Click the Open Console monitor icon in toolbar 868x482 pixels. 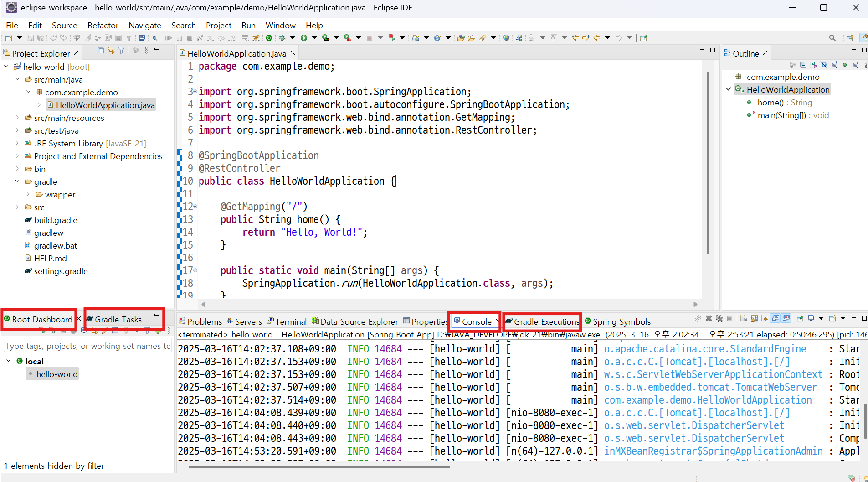(x=142, y=38)
